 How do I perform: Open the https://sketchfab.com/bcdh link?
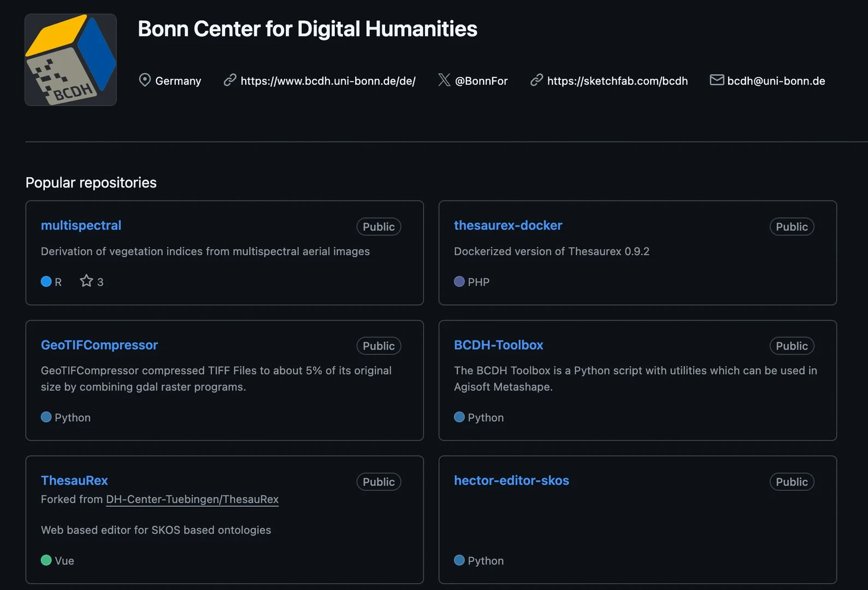click(x=617, y=81)
